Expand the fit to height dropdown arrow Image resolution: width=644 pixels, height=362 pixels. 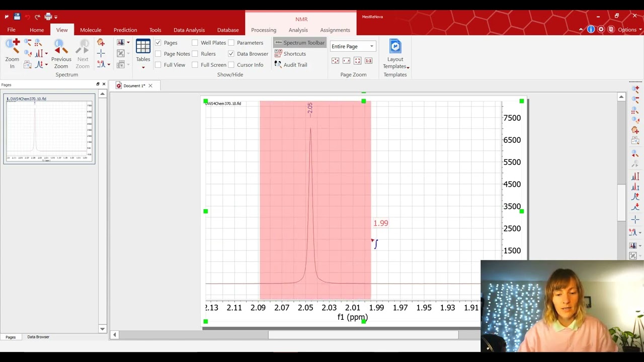point(46,54)
